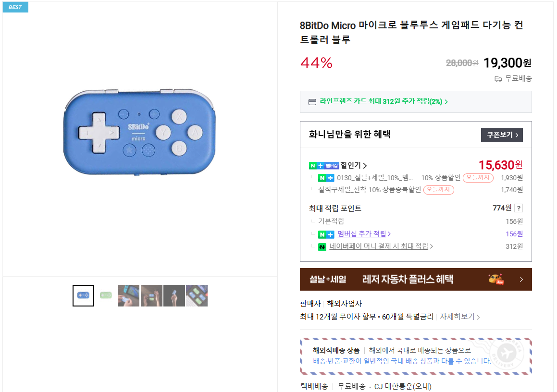Click the main blue 8BitDo controller image
557x392 pixels.
point(139,132)
